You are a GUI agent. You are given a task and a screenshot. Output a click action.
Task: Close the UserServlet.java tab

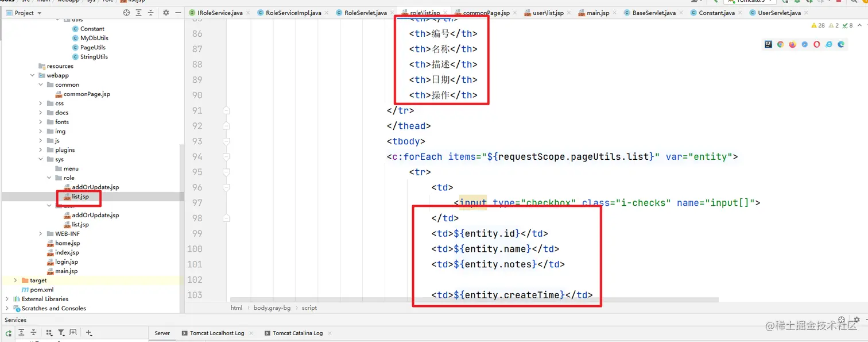[807, 13]
